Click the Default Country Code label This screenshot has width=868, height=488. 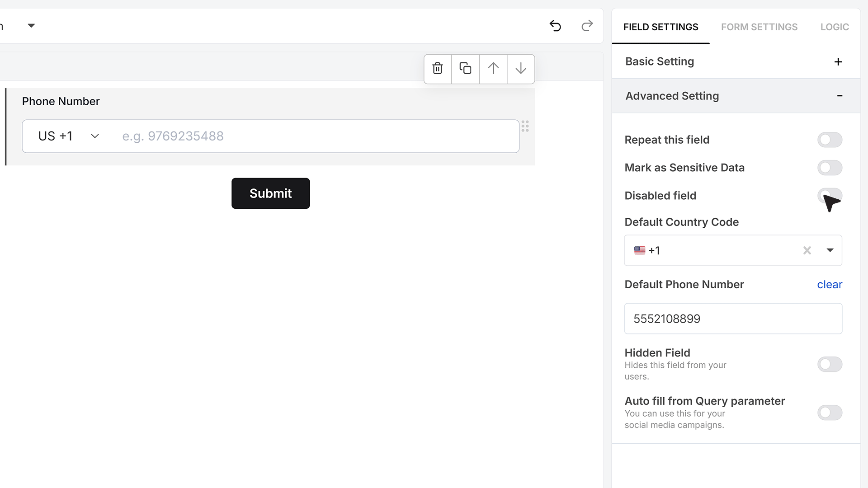pyautogui.click(x=681, y=222)
